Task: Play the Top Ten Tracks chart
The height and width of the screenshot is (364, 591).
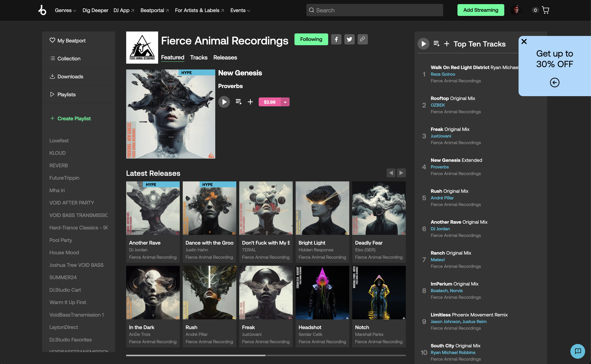Action: pos(423,44)
